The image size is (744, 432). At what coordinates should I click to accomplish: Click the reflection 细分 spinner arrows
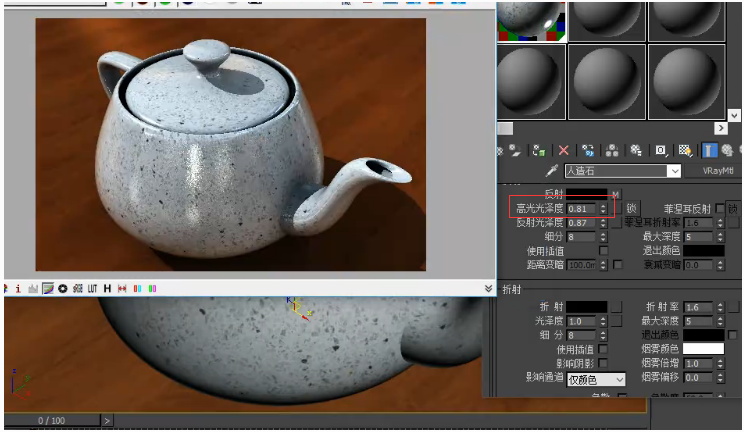coord(603,236)
